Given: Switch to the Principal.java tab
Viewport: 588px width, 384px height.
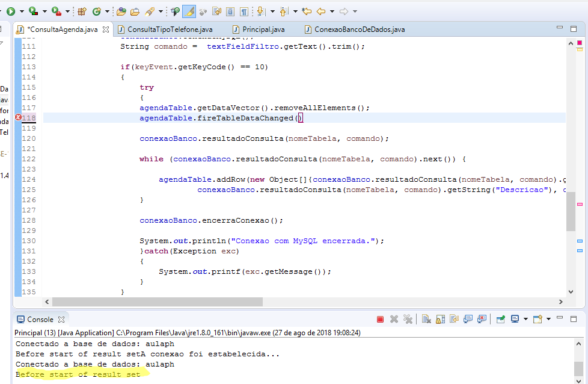Looking at the screenshot, I should coord(263,29).
